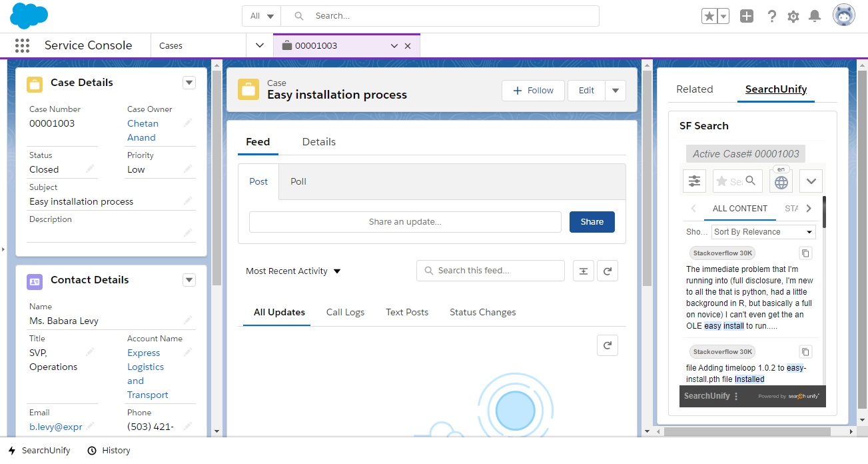The width and height of the screenshot is (868, 464).
Task: Click the notifications bell icon
Action: point(814,16)
